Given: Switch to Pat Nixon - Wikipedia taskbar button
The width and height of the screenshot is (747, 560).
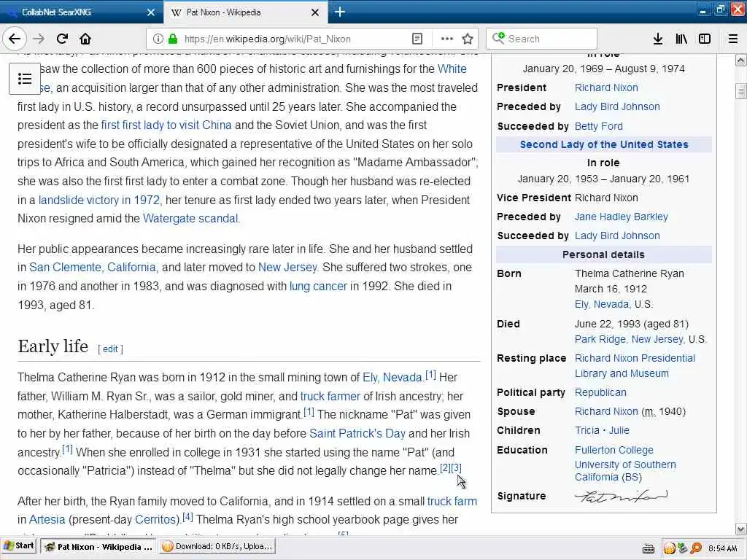Looking at the screenshot, I should (x=98, y=546).
